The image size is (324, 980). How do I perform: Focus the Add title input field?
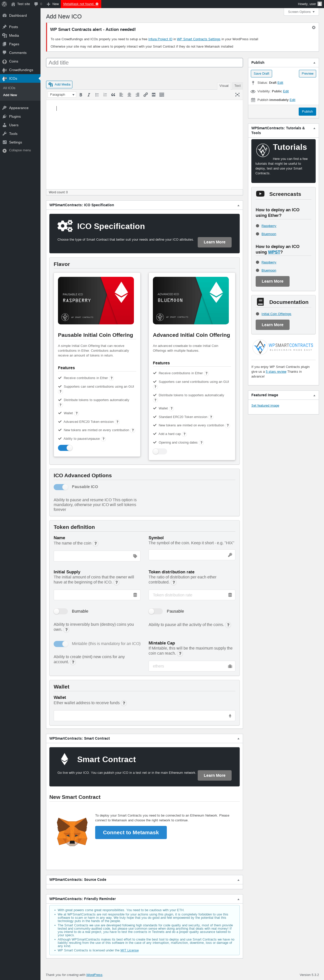[144, 63]
